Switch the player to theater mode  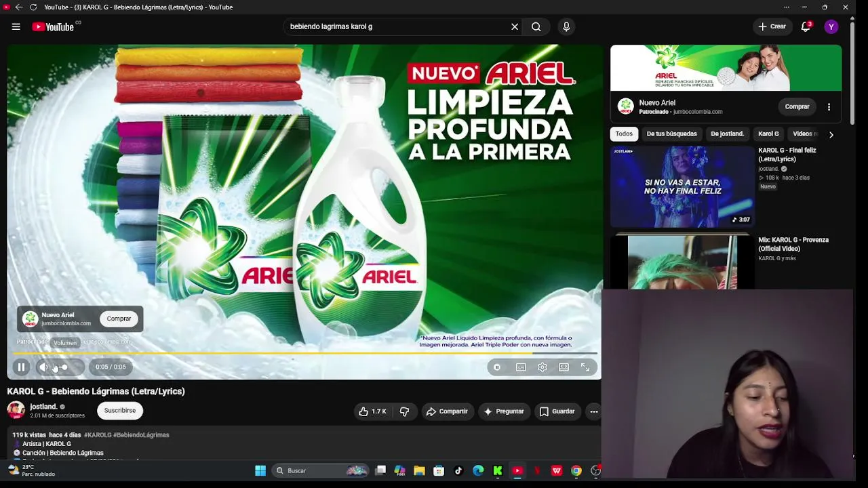[x=564, y=367]
